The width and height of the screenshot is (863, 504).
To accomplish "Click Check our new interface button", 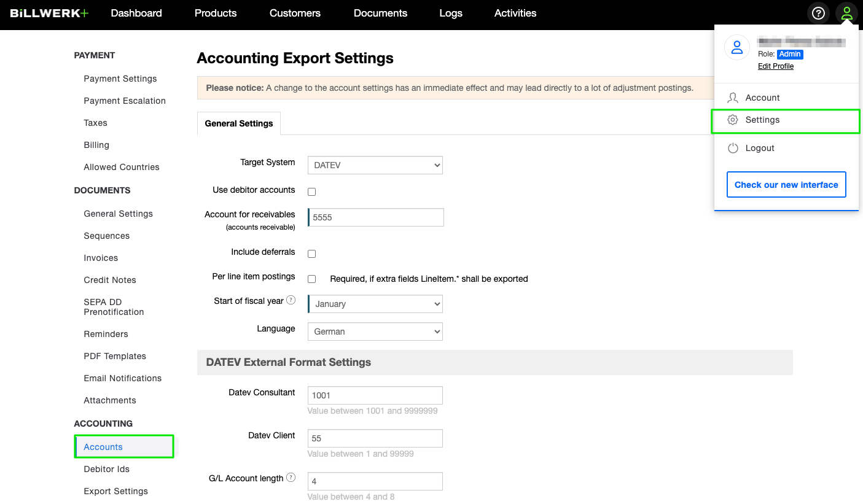I will (x=786, y=185).
